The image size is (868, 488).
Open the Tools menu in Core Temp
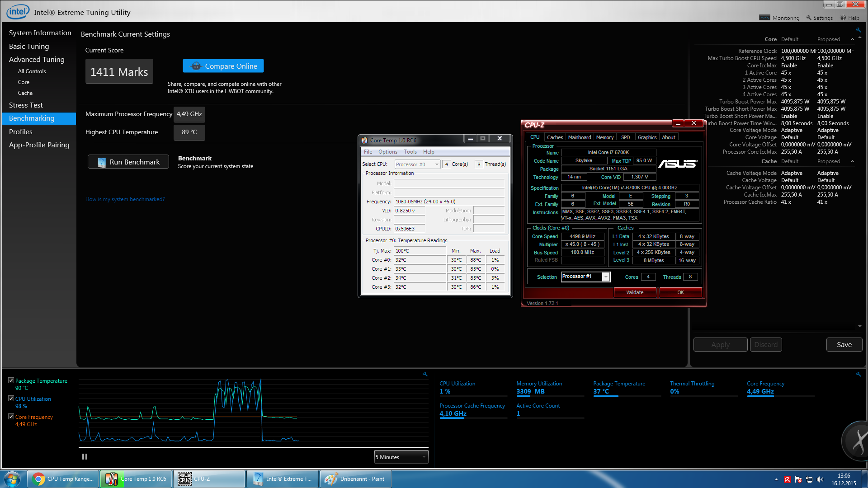410,152
